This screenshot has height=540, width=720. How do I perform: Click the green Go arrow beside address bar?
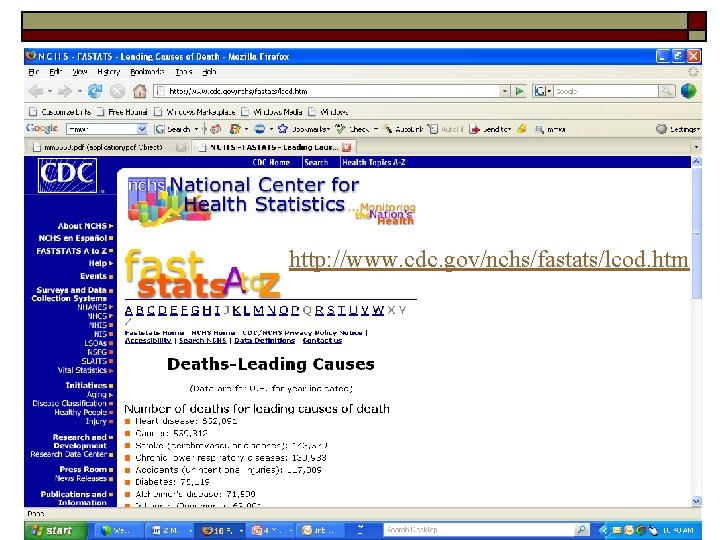point(519,91)
